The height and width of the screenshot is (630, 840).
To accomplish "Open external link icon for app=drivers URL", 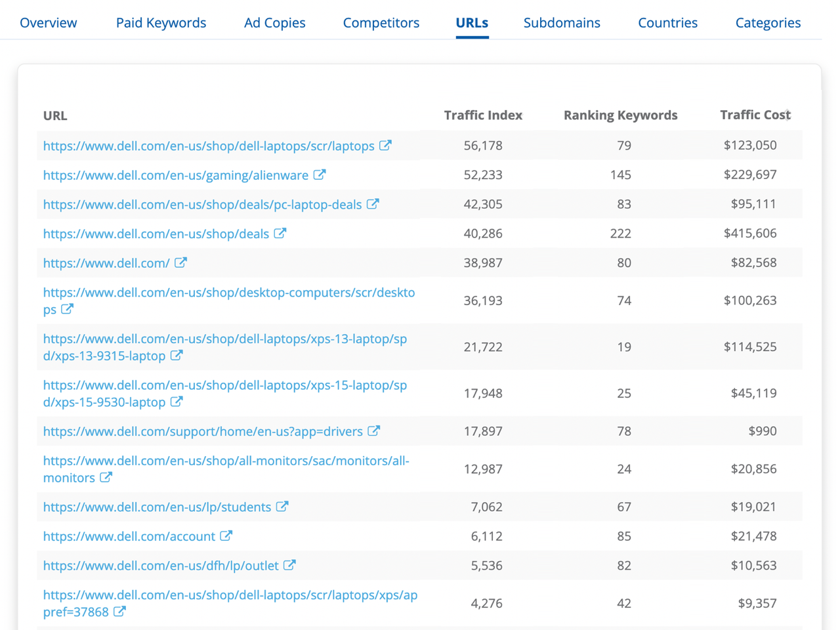I will coord(374,430).
